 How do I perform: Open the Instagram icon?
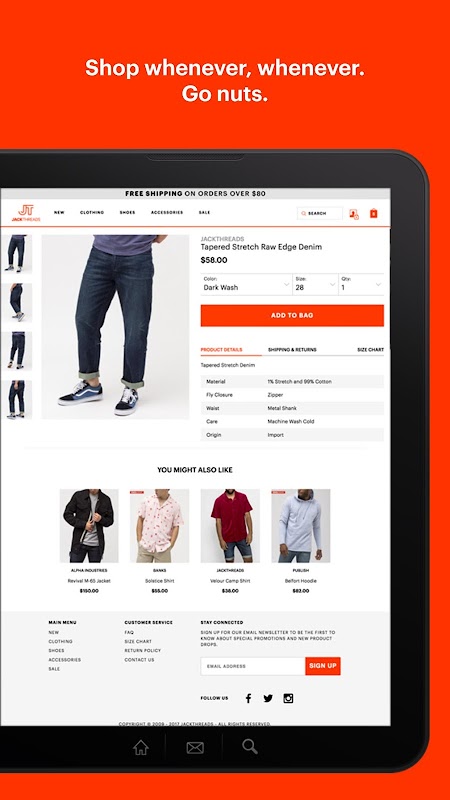(288, 698)
